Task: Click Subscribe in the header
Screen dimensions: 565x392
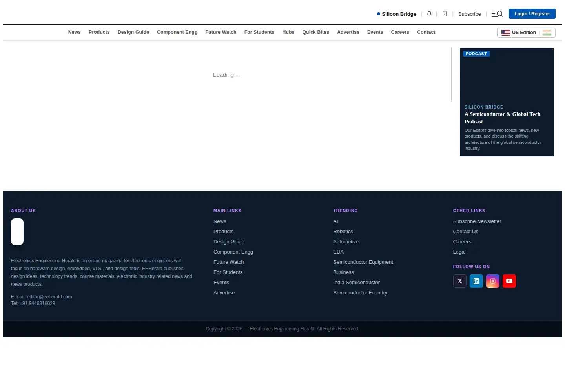Action: [469, 14]
